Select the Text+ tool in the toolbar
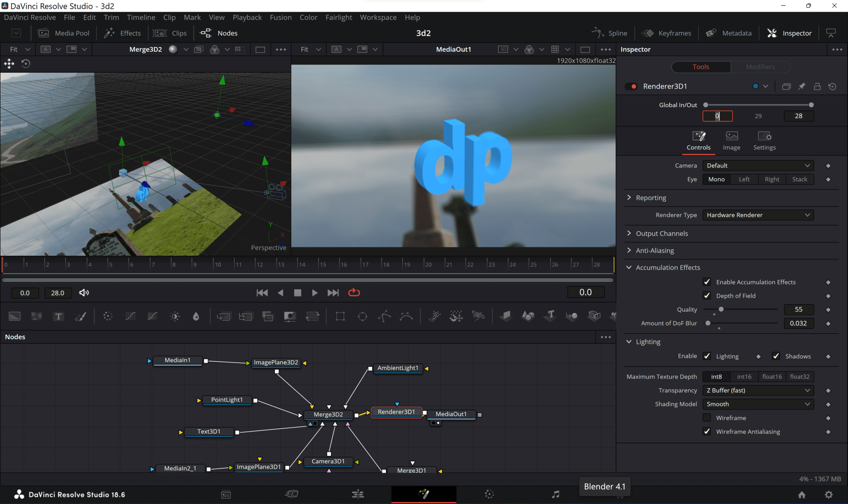This screenshot has height=504, width=848. point(58,316)
